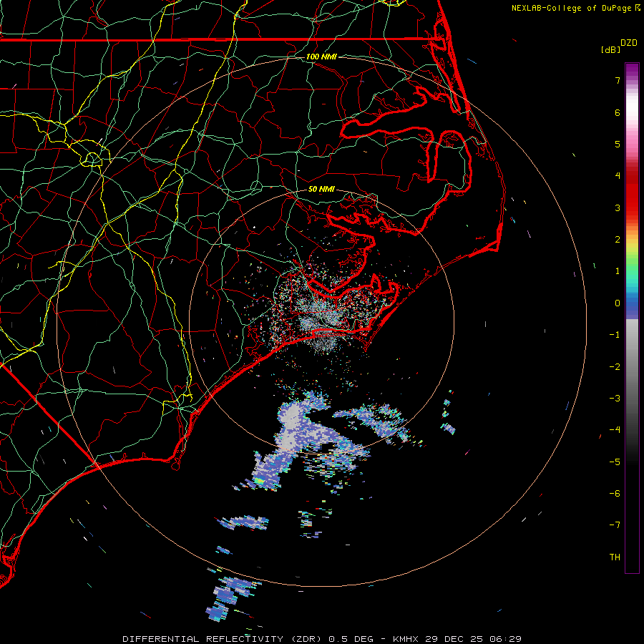Click the 1 value on the dB scale

[618, 271]
